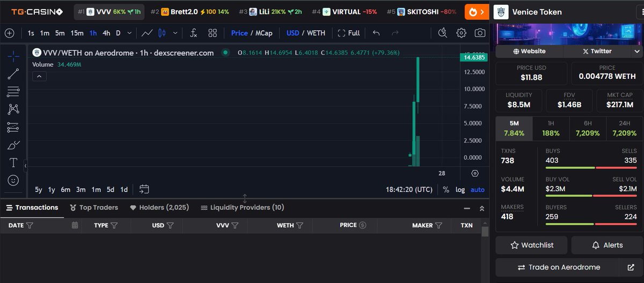Open the token Twitter link
The image size is (644, 283).
click(x=597, y=51)
